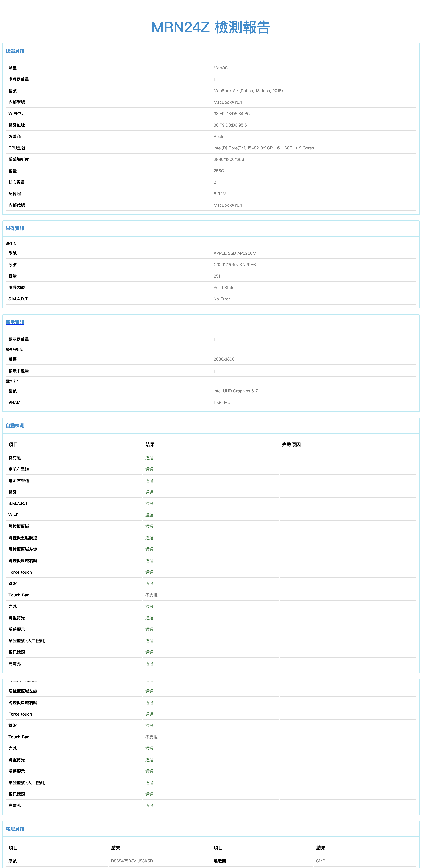This screenshot has height=868, width=422.
Task: Select the 自動檢測 section header
Action: tap(15, 426)
